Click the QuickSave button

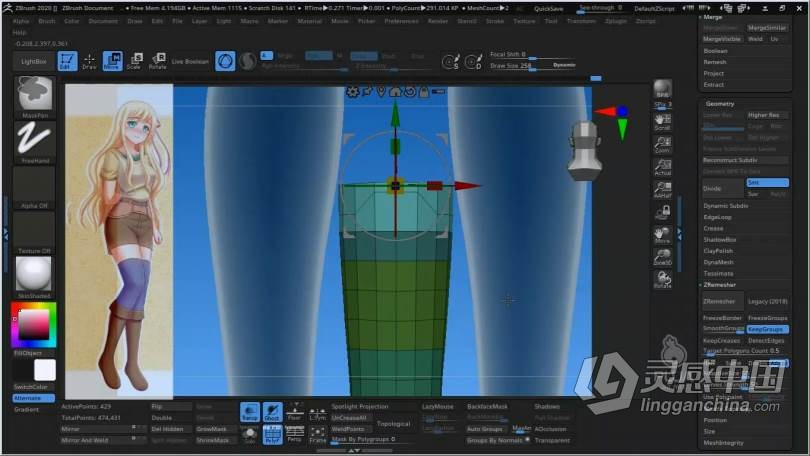(549, 9)
